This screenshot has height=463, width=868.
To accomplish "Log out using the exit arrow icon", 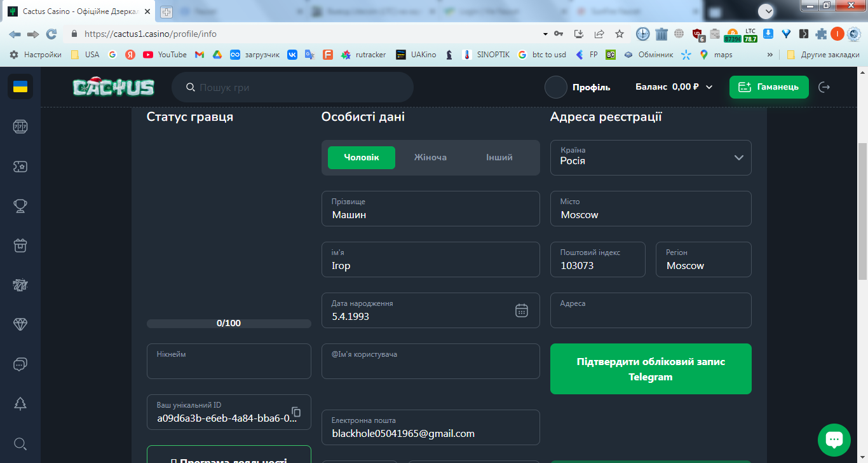I will (x=824, y=87).
